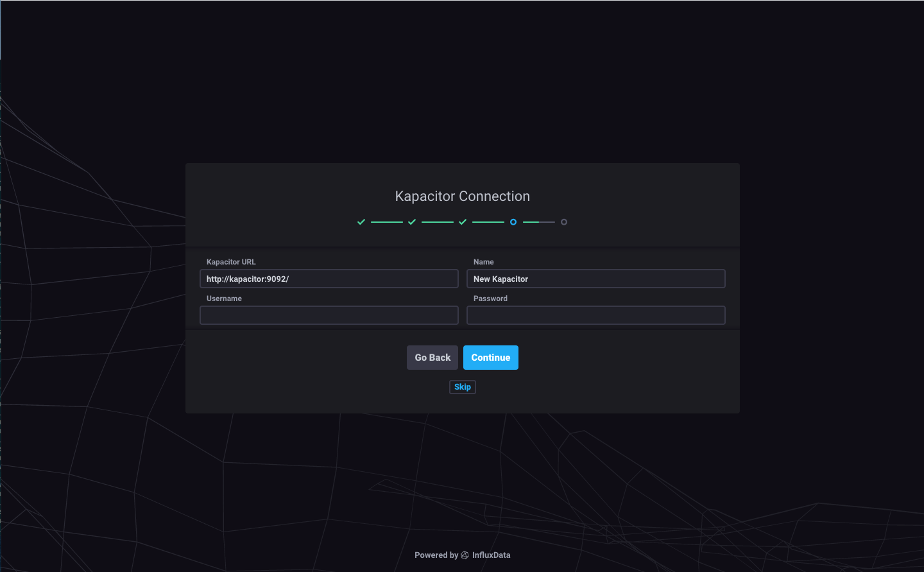
Task: Click the Powered by InfluxData text
Action: click(x=463, y=555)
